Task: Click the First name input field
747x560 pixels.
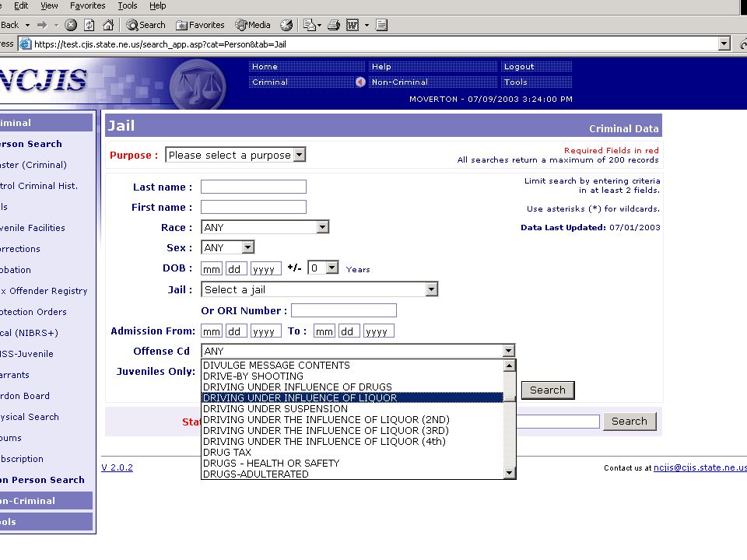Action: coord(254,207)
